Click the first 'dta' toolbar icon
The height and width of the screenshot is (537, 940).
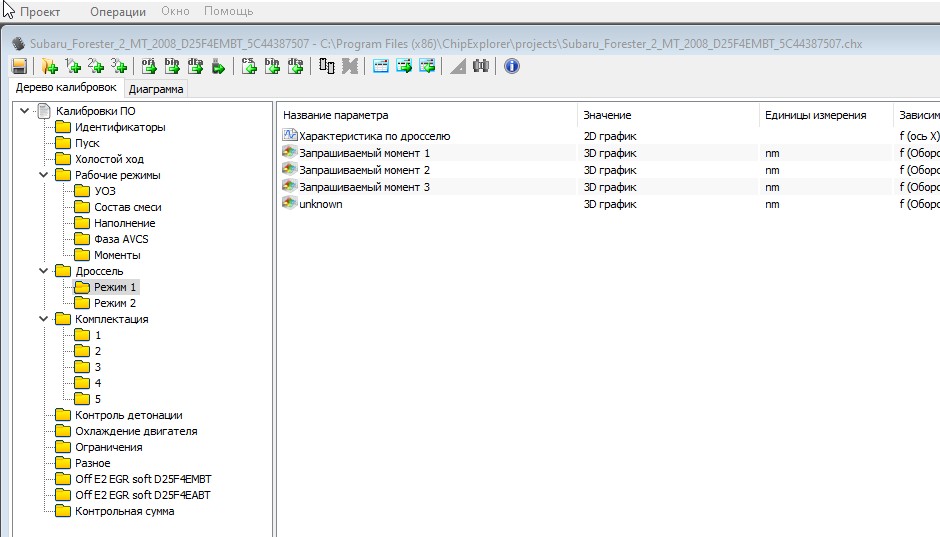195,66
